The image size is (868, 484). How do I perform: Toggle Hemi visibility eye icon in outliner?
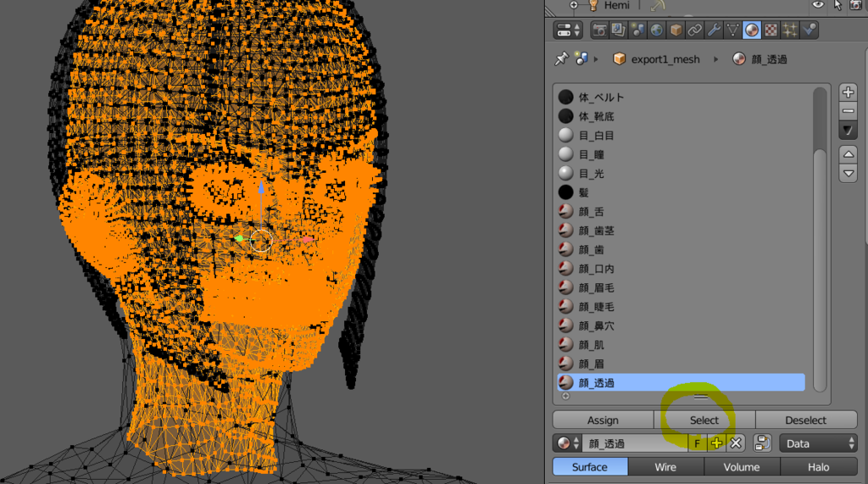(818, 5)
